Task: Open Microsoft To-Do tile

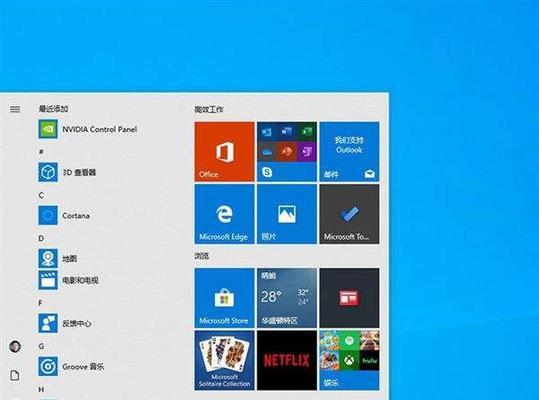Action: tap(349, 214)
